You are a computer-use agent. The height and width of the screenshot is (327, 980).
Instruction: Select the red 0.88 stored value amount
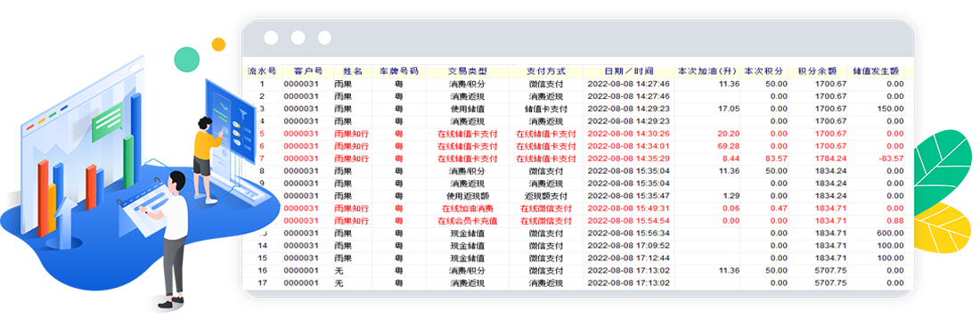click(895, 221)
